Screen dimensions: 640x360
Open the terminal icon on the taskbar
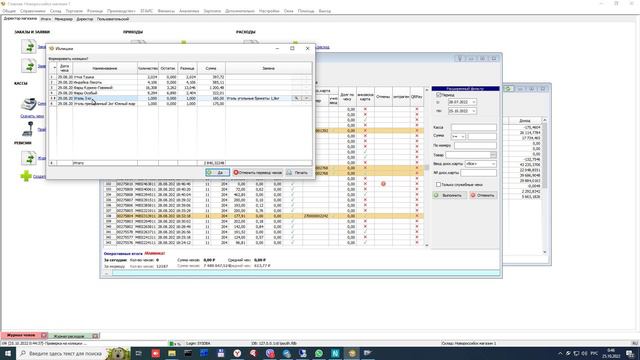pyautogui.click(x=188, y=353)
